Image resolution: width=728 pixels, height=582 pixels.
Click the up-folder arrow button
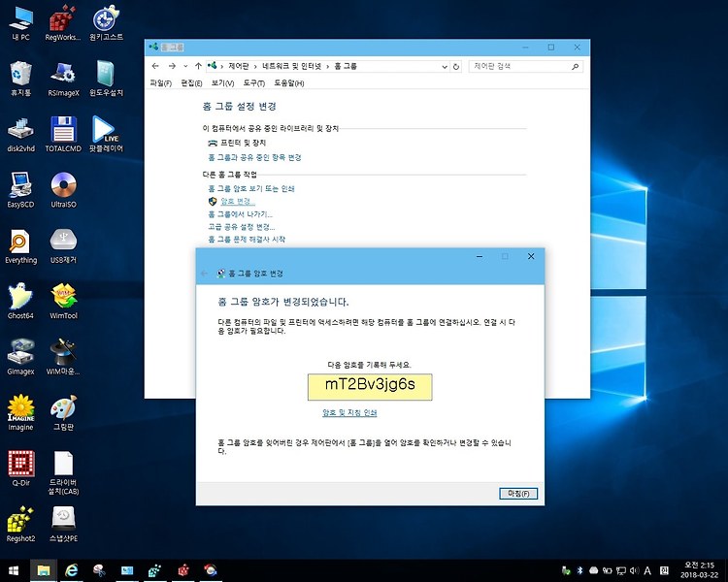pos(198,66)
